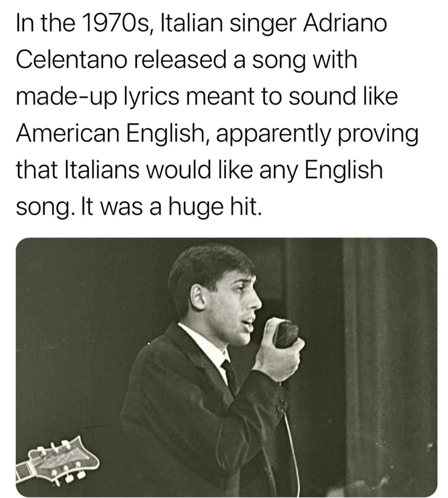Click the singer's dark necktie
This screenshot has width=448, height=498.
click(229, 375)
